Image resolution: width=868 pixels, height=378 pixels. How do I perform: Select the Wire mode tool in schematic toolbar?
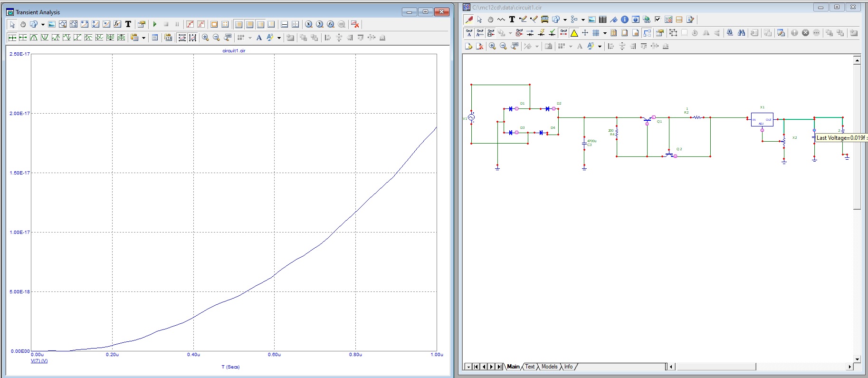click(523, 19)
